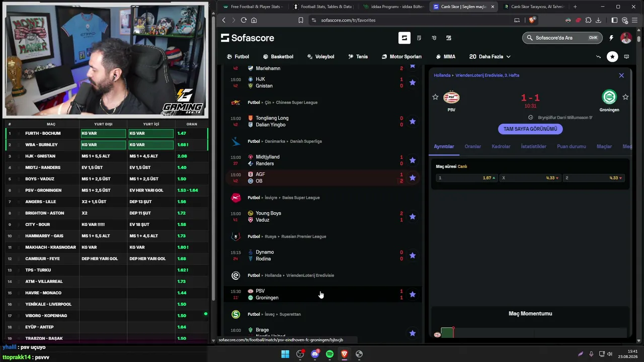644x362 pixels.
Task: Open Discord from the taskbar
Action: click(315, 354)
